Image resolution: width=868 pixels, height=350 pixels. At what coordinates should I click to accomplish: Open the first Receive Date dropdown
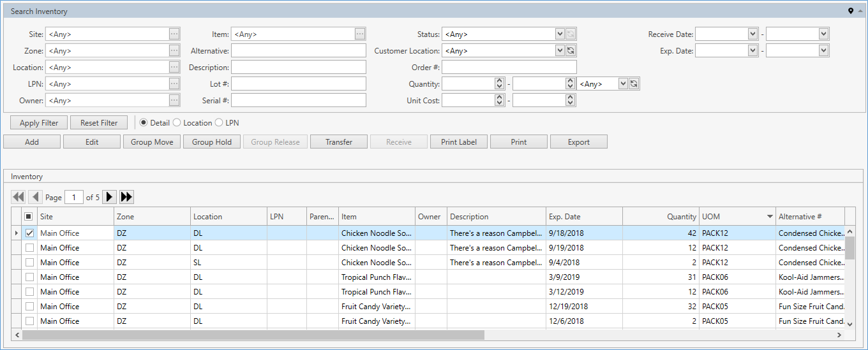click(x=752, y=34)
